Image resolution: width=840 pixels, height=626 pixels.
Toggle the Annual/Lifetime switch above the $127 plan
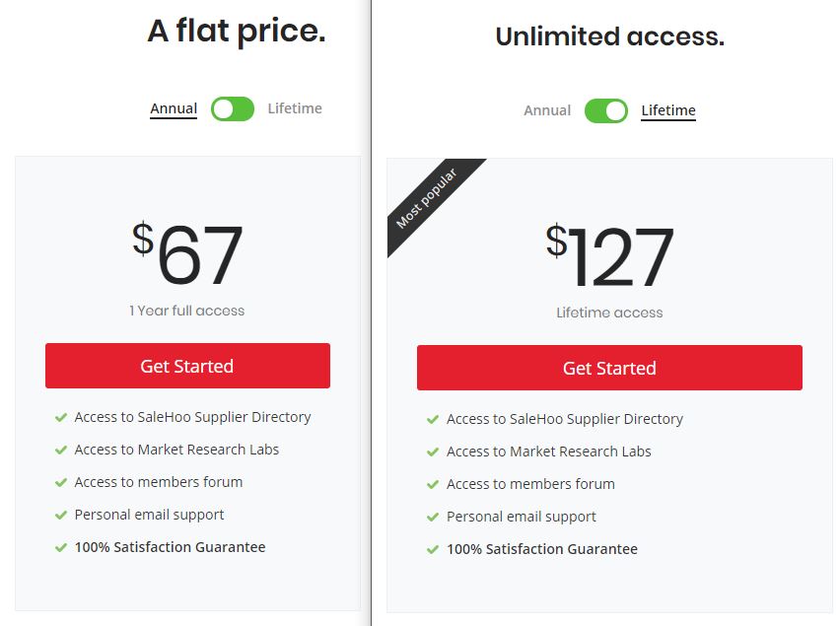coord(605,110)
